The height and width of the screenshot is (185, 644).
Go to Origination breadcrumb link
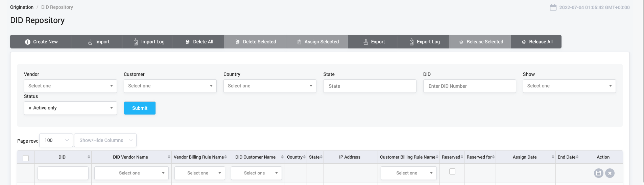pyautogui.click(x=22, y=7)
